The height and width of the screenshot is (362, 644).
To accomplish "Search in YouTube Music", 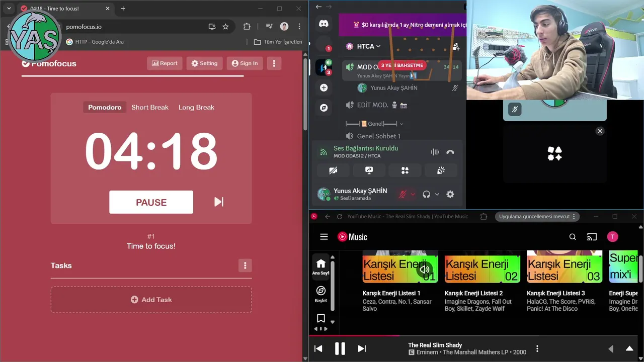I will coord(573,237).
